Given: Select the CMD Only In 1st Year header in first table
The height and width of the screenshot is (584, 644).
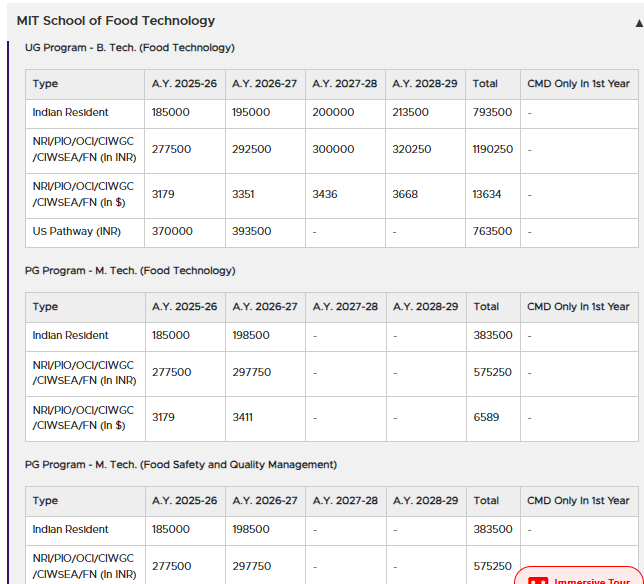Looking at the screenshot, I should pyautogui.click(x=578, y=84).
